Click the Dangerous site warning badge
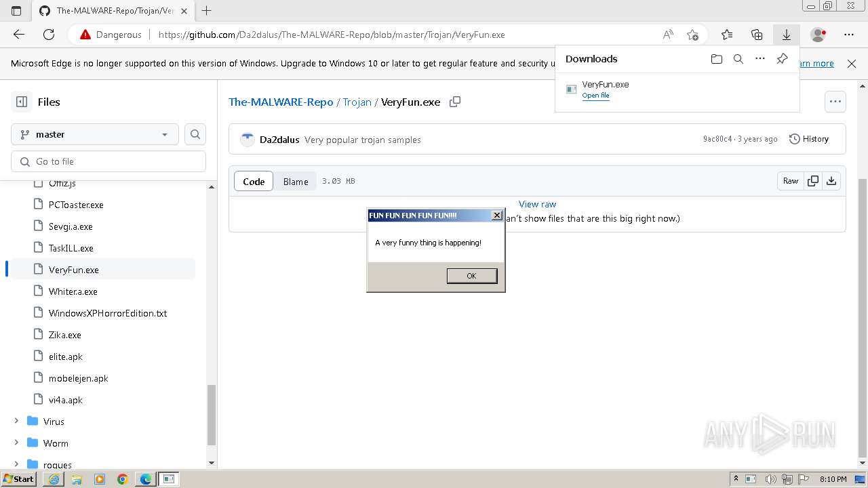Image resolution: width=868 pixels, height=488 pixels. [111, 35]
